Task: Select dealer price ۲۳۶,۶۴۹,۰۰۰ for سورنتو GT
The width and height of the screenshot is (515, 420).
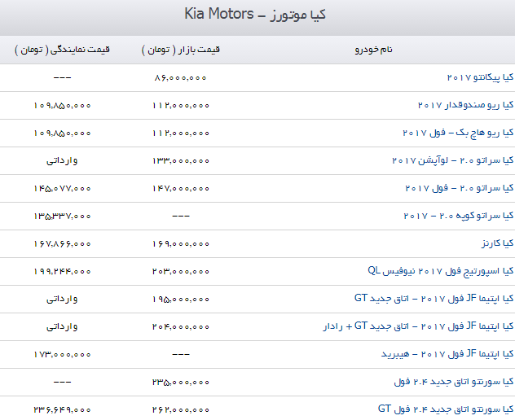Action: click(62, 409)
